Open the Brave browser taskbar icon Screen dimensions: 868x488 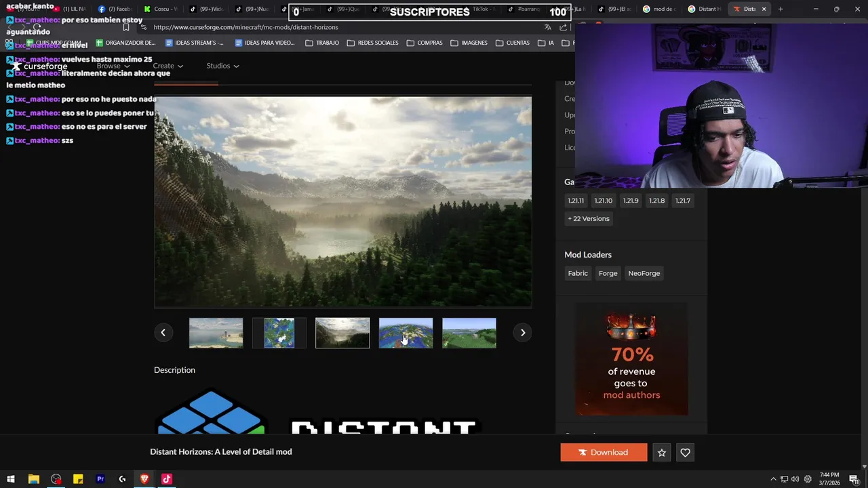(x=144, y=479)
